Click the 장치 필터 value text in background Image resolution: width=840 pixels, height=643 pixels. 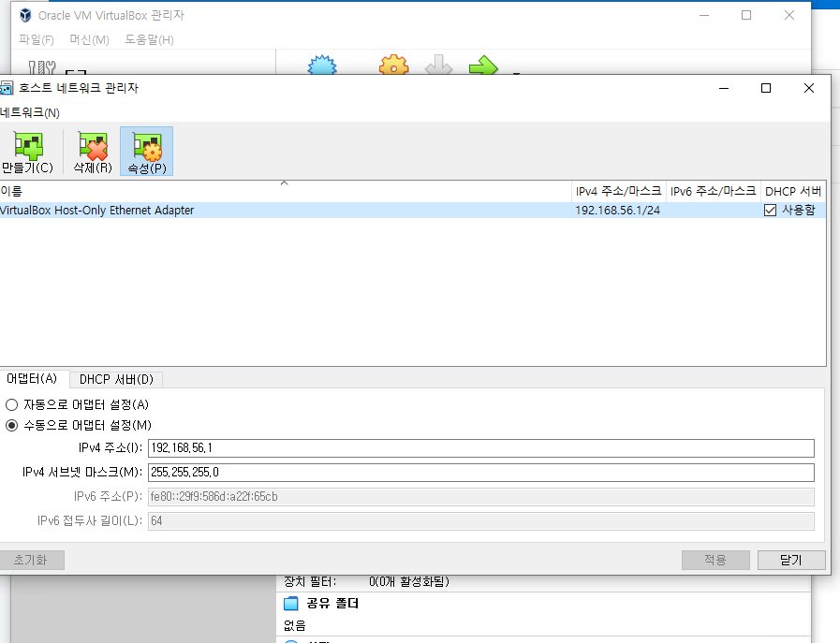tap(408, 581)
